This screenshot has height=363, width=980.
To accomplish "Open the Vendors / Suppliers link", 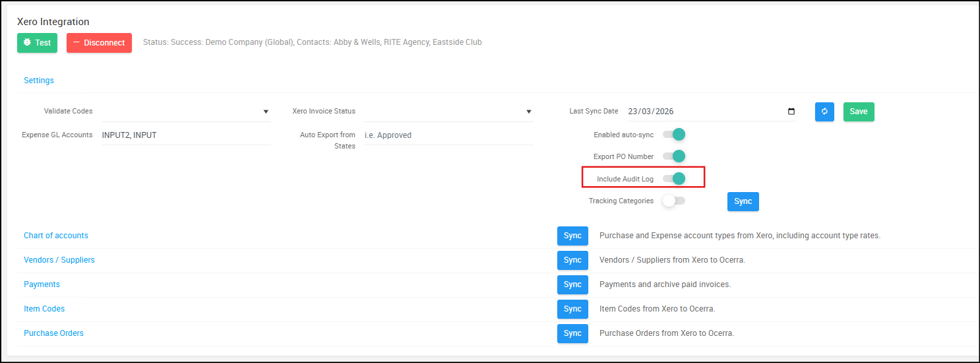I will 59,260.
